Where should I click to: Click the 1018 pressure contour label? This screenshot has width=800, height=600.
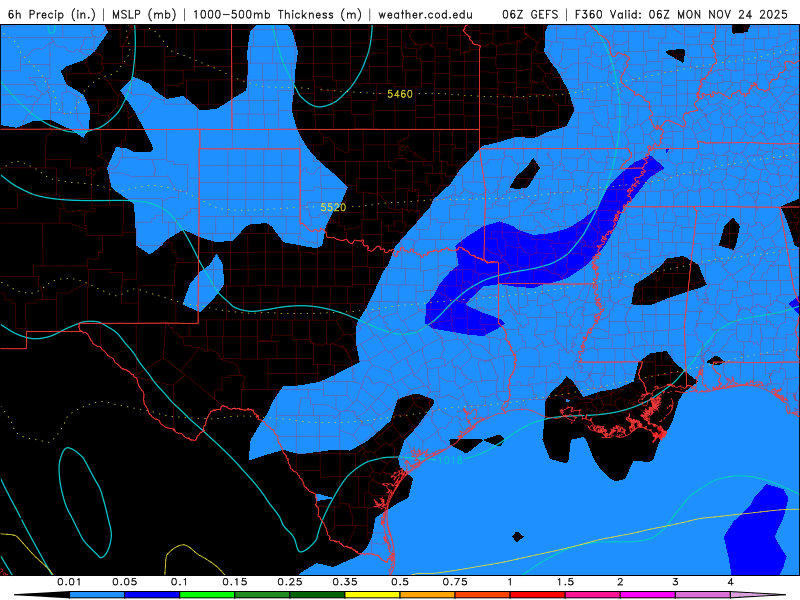click(x=450, y=460)
